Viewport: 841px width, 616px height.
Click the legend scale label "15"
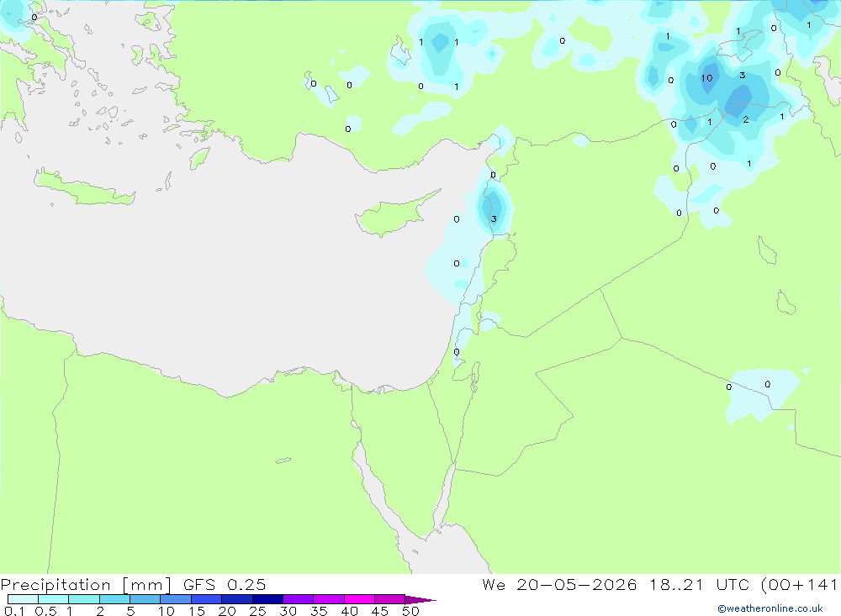coord(197,611)
